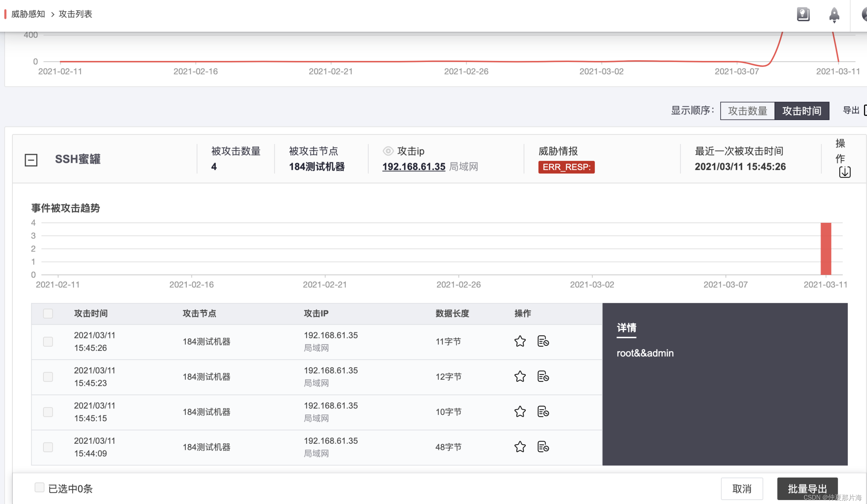Click the 数据长度 column header
The height and width of the screenshot is (504, 867).
coord(452,314)
